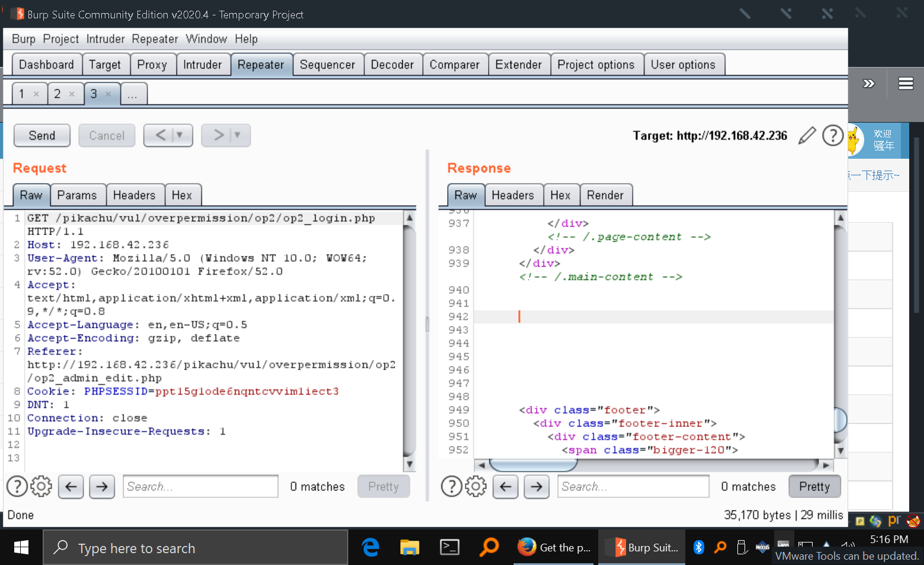The image size is (924, 565).
Task: Open Bluetooth tray icon
Action: pyautogui.click(x=699, y=547)
